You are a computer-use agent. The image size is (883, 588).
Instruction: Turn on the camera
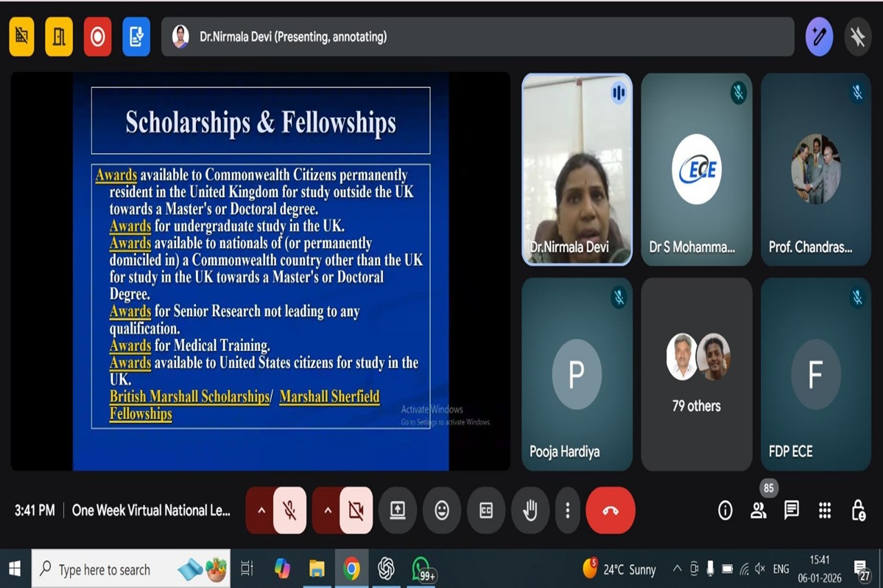[x=356, y=510]
